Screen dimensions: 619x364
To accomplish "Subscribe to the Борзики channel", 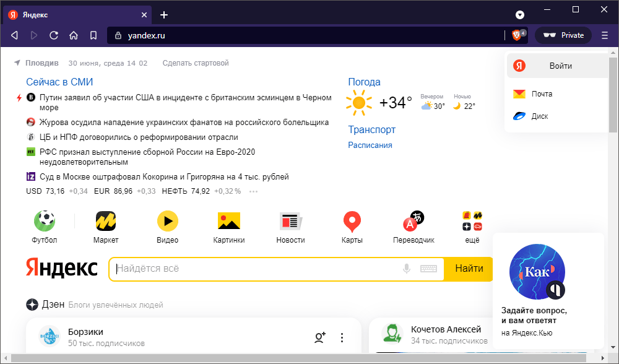I will (x=319, y=337).
